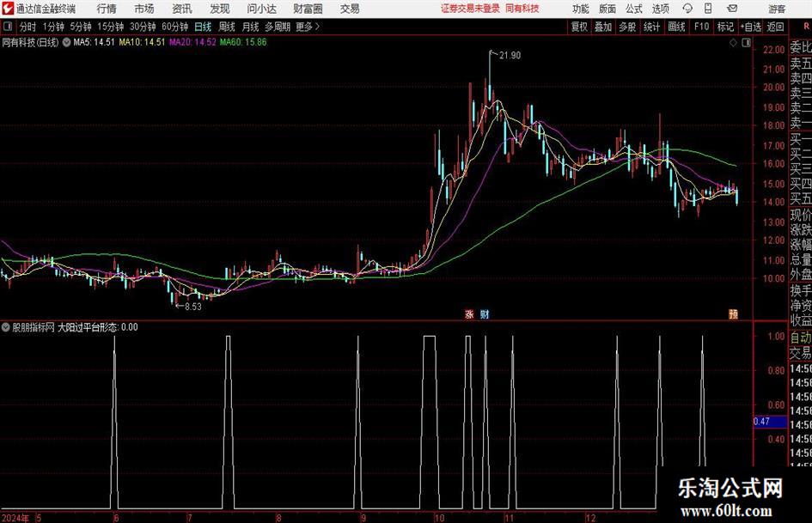Open the 功能 menu
The image size is (812, 523).
point(581,9)
